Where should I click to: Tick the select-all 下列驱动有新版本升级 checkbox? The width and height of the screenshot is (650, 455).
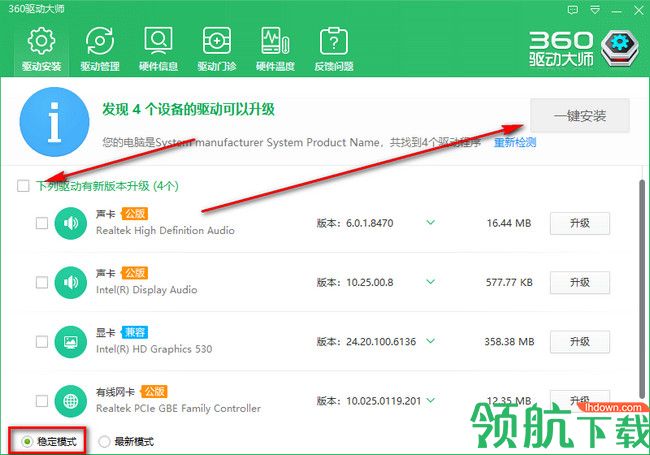(23, 186)
